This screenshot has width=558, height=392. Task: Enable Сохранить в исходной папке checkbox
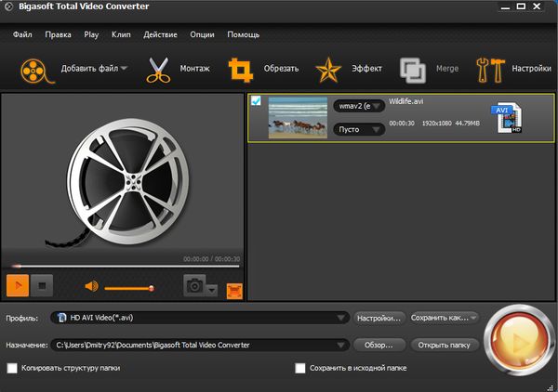point(300,368)
